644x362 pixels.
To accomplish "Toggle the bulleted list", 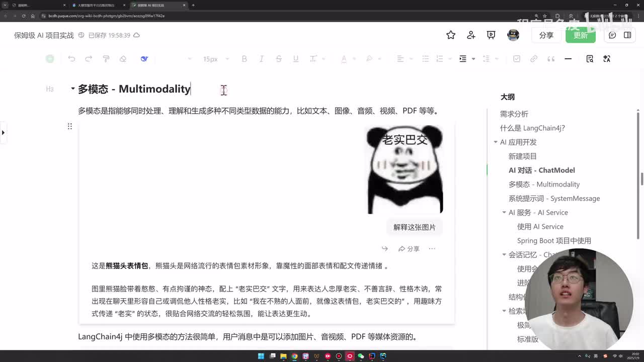I will click(x=425, y=59).
